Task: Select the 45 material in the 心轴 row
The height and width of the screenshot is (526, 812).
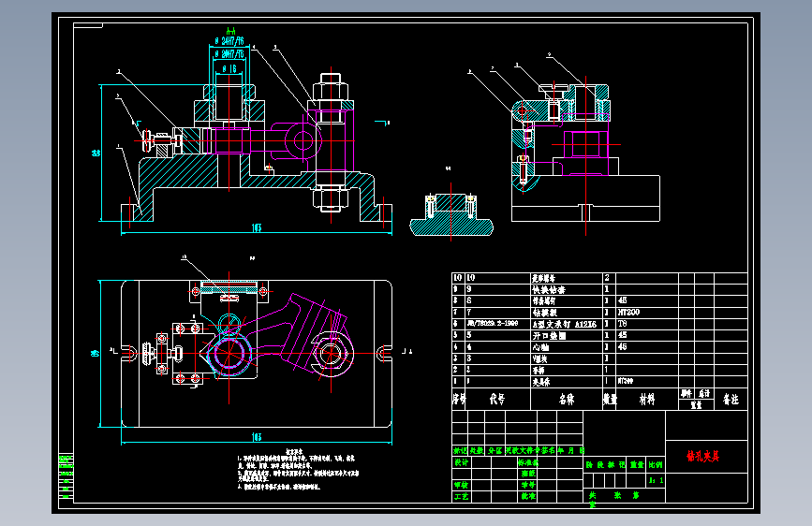Action: 623,347
